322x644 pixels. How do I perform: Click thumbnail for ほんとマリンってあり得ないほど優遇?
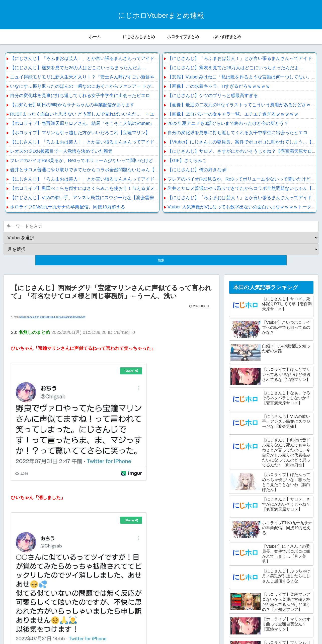[246, 376]
